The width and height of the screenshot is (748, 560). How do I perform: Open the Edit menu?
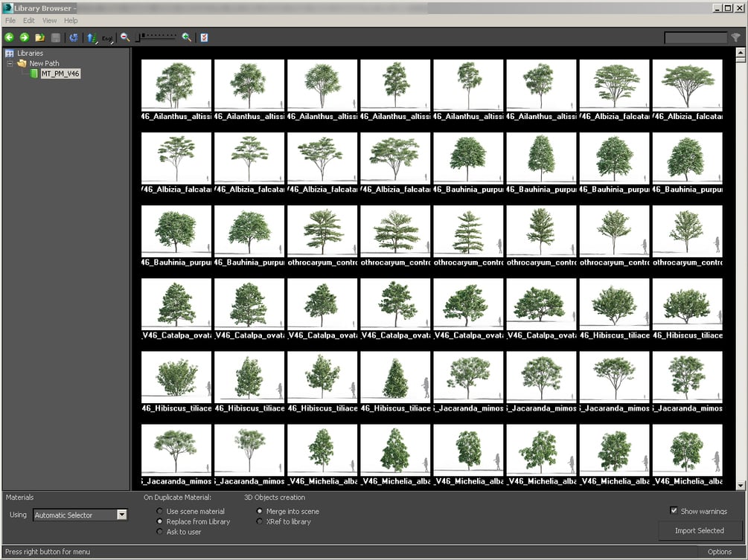[28, 21]
